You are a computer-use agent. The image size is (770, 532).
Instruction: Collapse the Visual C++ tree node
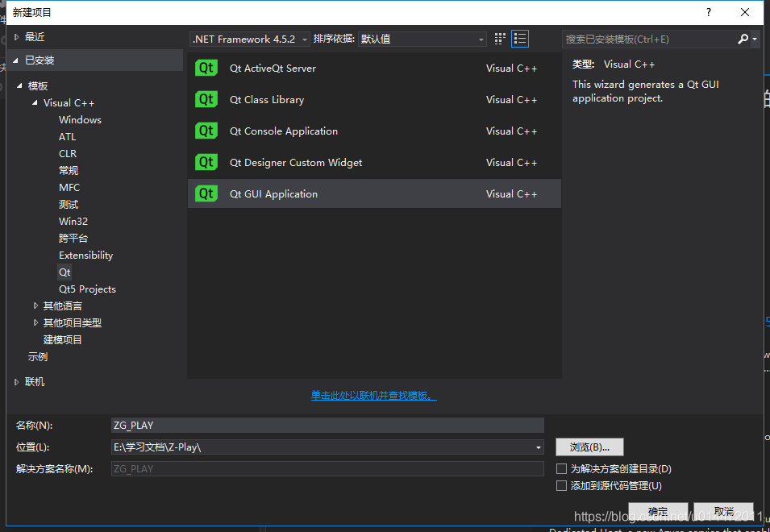(x=35, y=103)
